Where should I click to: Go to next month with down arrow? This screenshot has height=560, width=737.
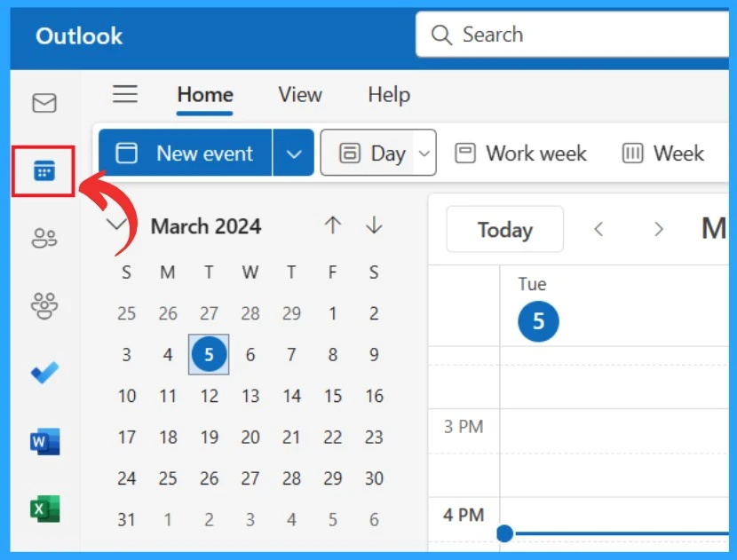pyautogui.click(x=374, y=225)
